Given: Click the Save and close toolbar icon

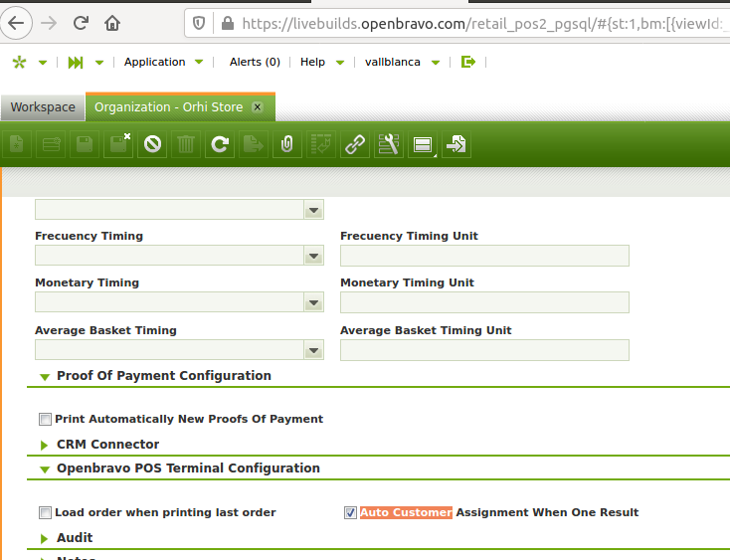Looking at the screenshot, I should 118,145.
